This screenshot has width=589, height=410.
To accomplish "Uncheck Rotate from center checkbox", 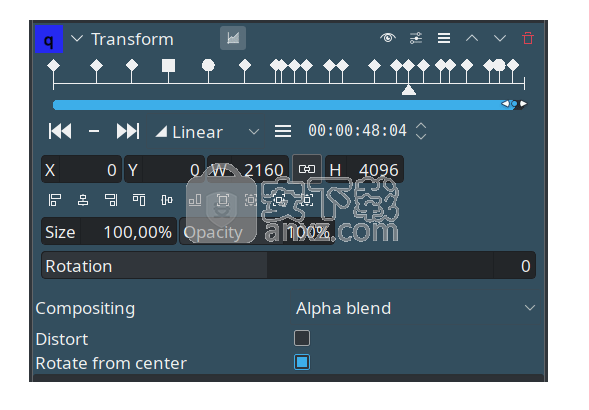I will click(x=302, y=362).
